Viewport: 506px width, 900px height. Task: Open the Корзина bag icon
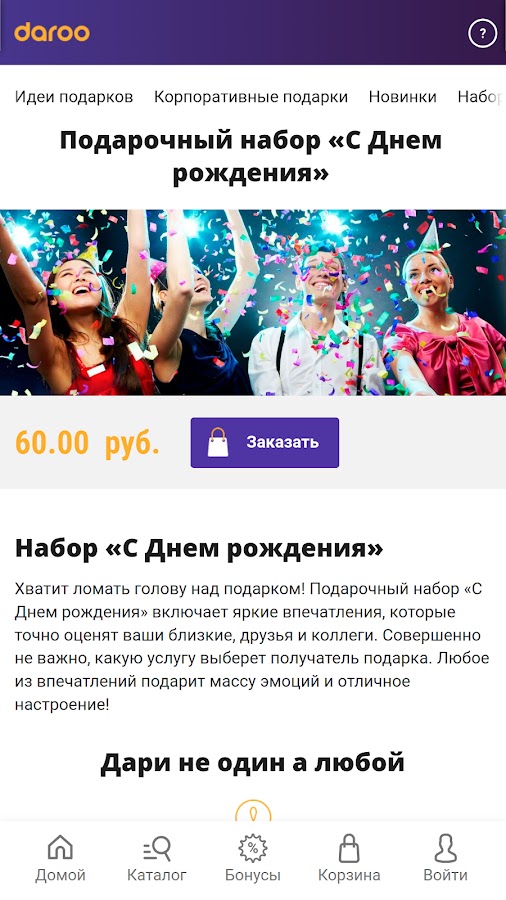(x=349, y=848)
